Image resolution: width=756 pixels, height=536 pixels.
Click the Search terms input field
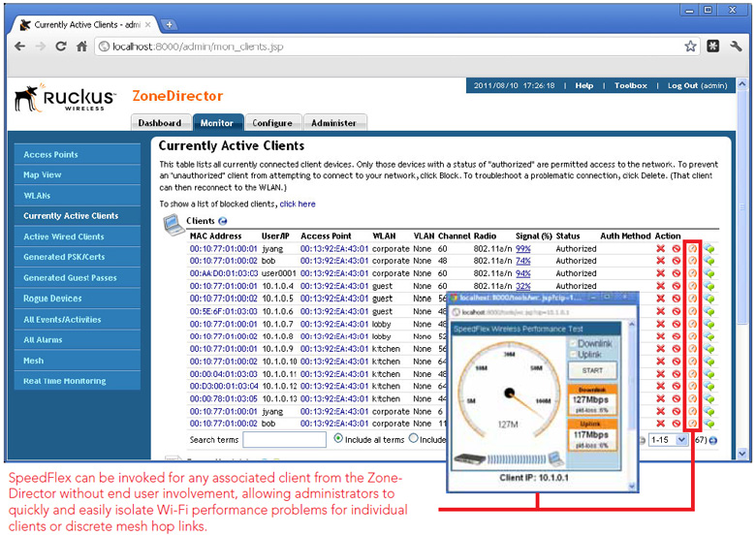point(284,440)
